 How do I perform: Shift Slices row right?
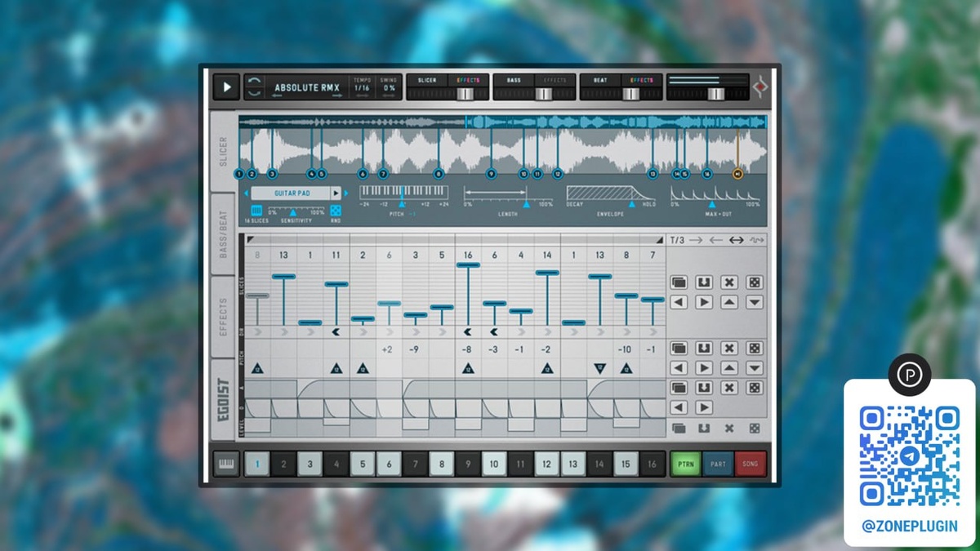point(704,302)
